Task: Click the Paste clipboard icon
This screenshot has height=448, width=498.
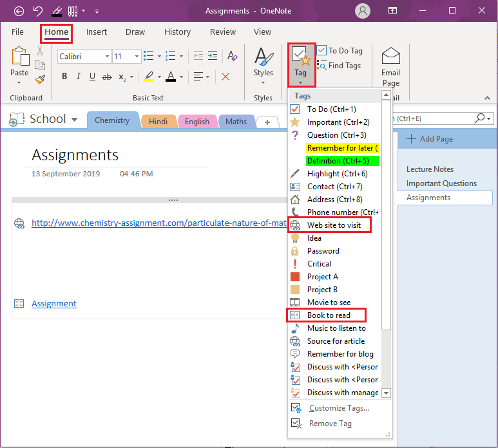Action: [x=20, y=57]
